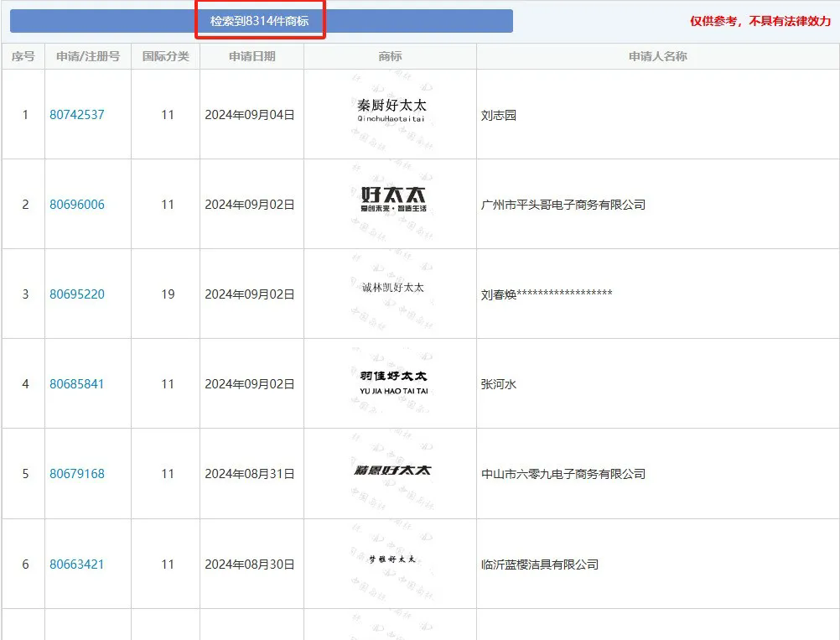Click the 羽佳好太太 trademark image
The height and width of the screenshot is (640, 840).
pos(393,382)
